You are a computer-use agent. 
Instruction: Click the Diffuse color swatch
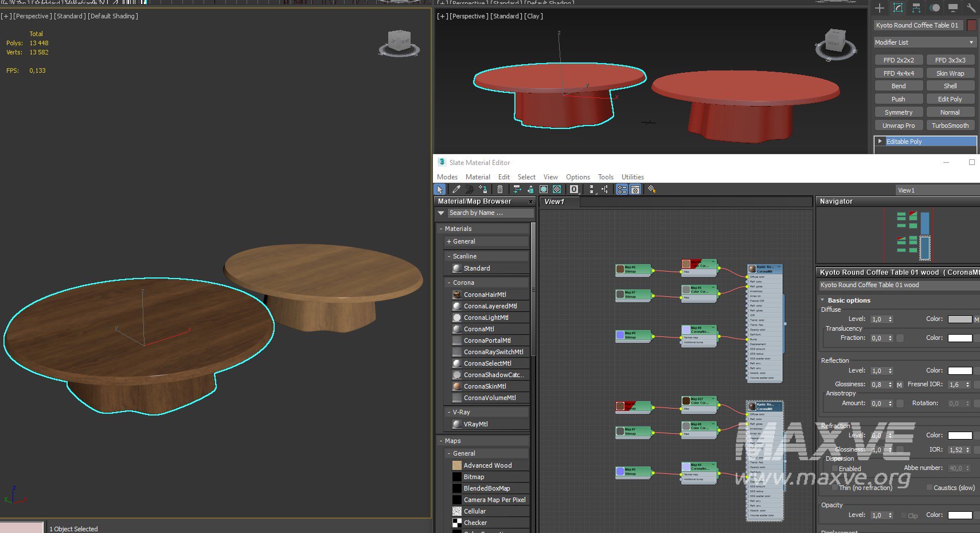click(959, 319)
